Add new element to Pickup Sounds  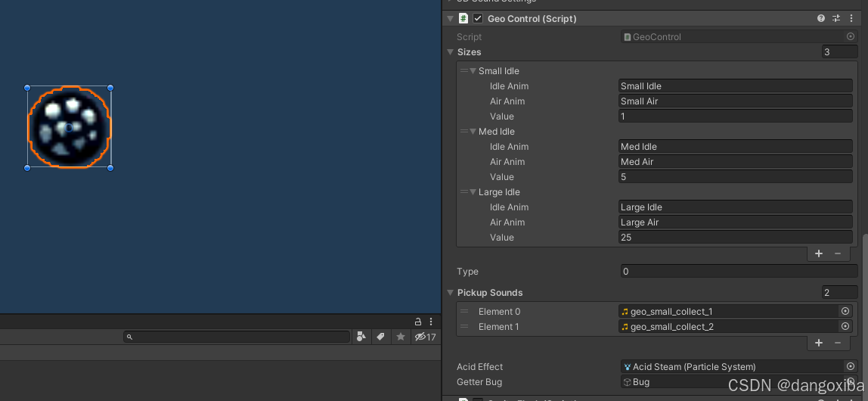click(x=819, y=343)
